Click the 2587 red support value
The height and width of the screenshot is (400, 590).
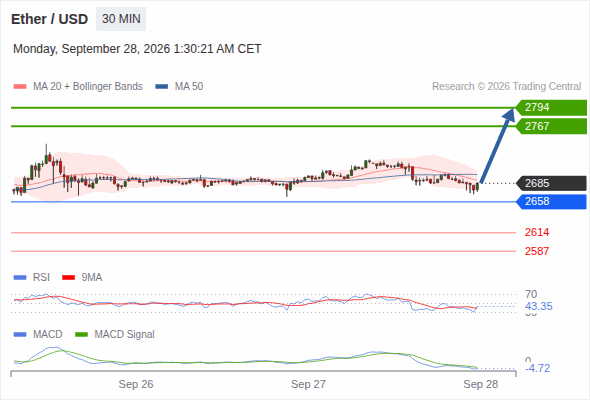537,251
